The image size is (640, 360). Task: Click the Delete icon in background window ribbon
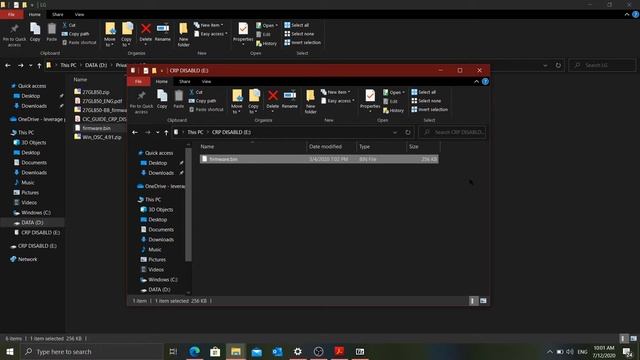click(146, 29)
